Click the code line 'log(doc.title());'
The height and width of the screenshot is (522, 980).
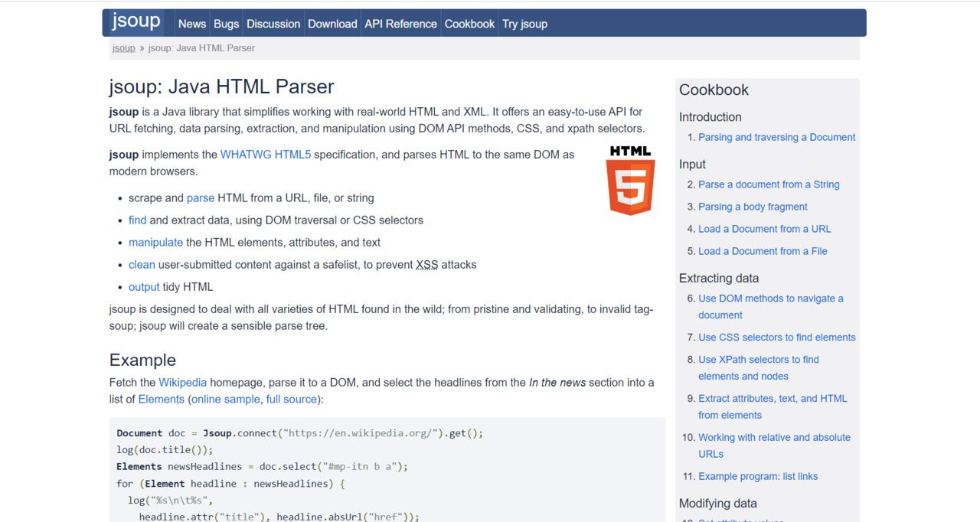click(165, 450)
